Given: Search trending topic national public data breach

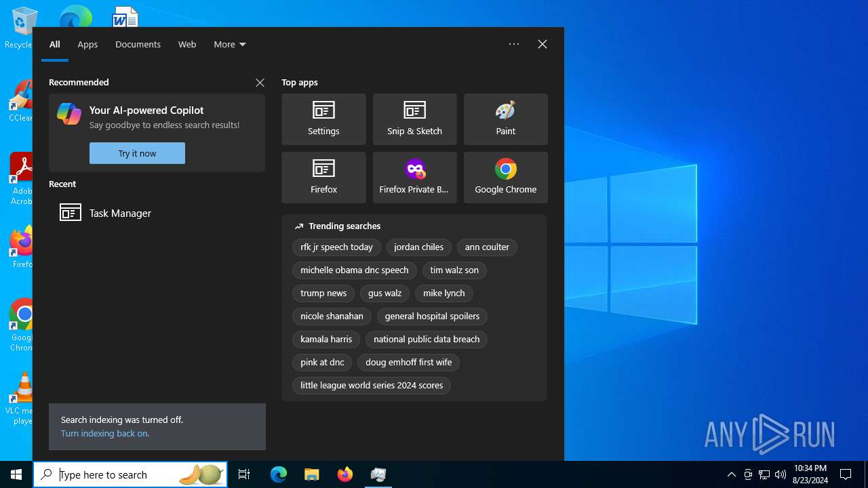Looking at the screenshot, I should point(426,339).
